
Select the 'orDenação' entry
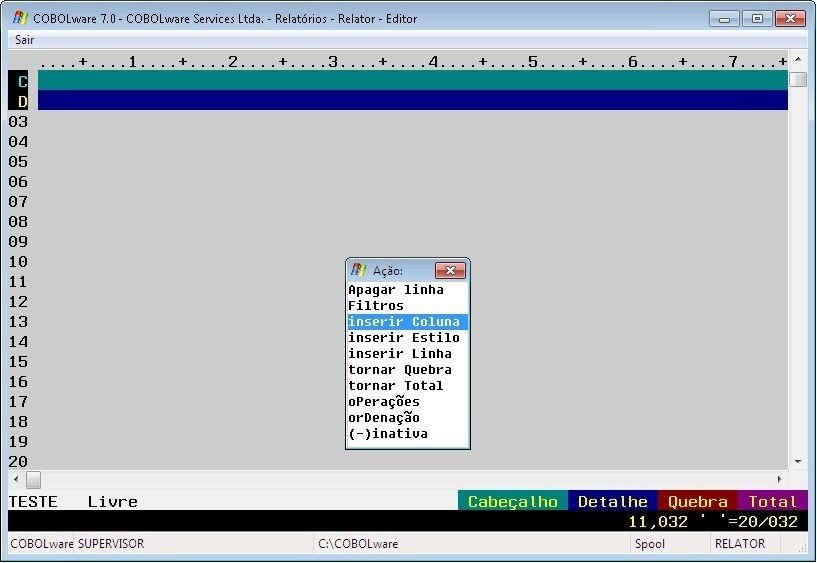point(384,418)
